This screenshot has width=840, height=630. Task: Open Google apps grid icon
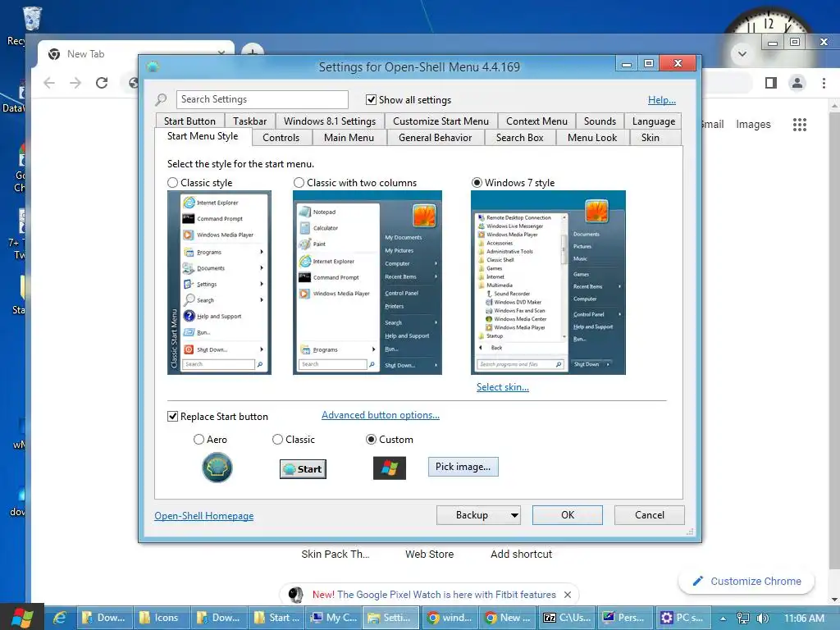tap(799, 125)
